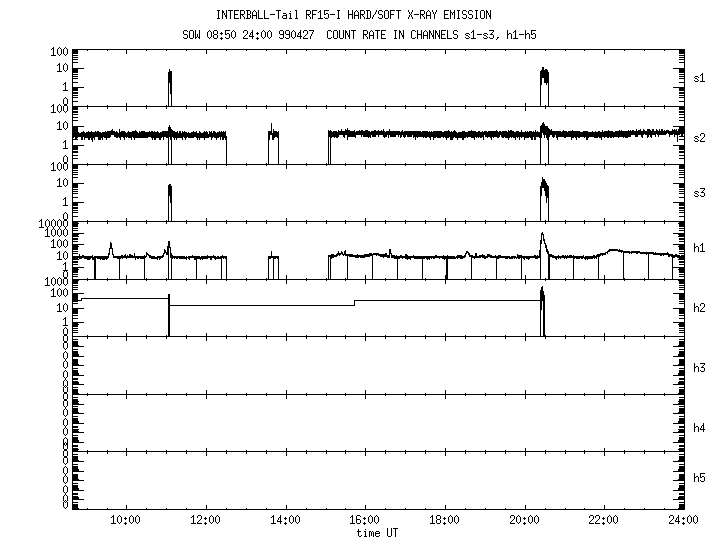Select the 24:00 time axis tick label
This screenshot has width=720, height=550.
682,521
